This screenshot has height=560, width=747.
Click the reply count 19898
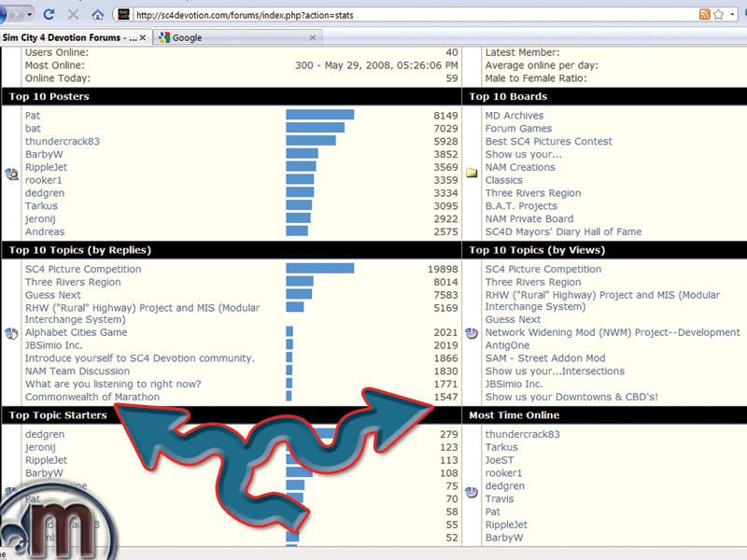coord(443,269)
